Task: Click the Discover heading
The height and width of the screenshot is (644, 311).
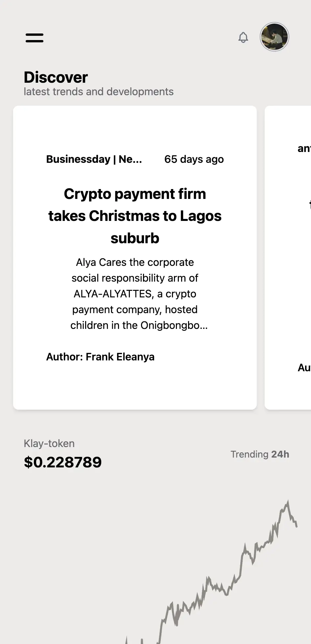Action: (56, 77)
